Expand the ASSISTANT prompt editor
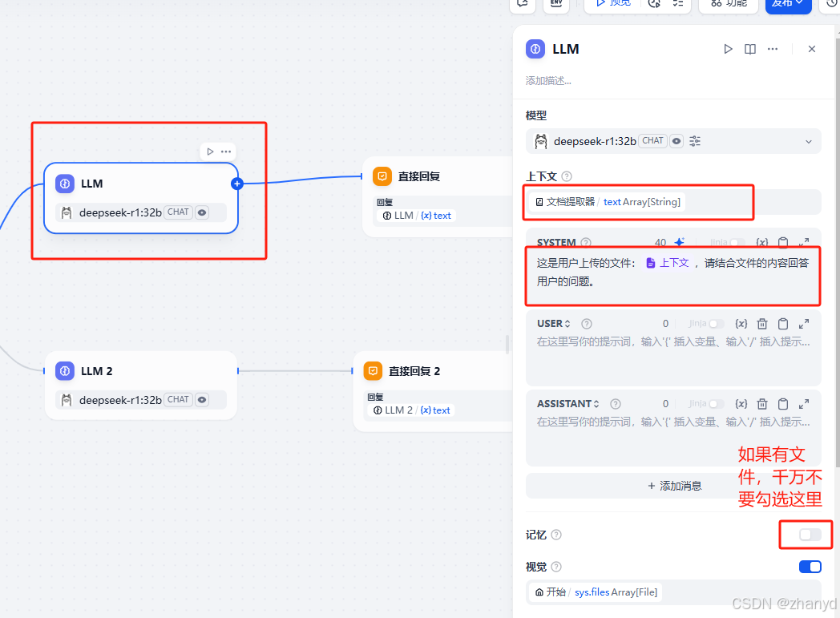 coord(804,404)
